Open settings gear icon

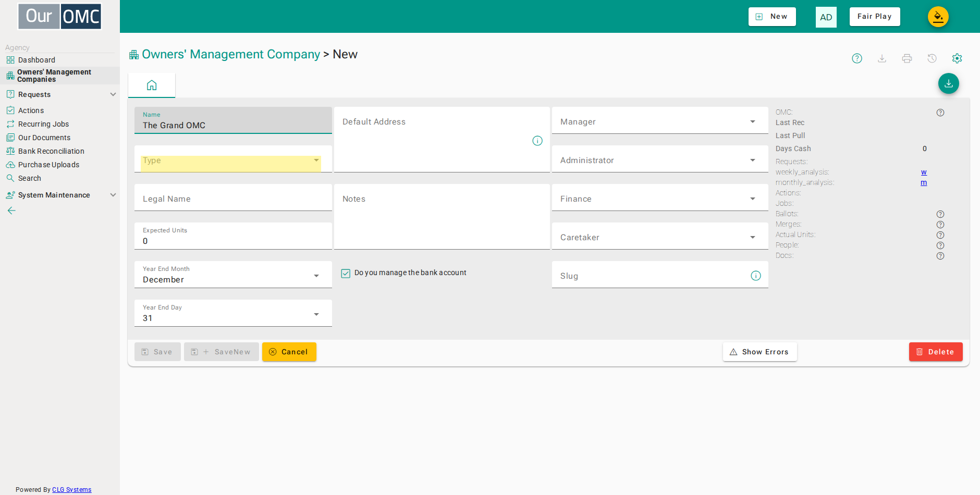[x=957, y=58]
